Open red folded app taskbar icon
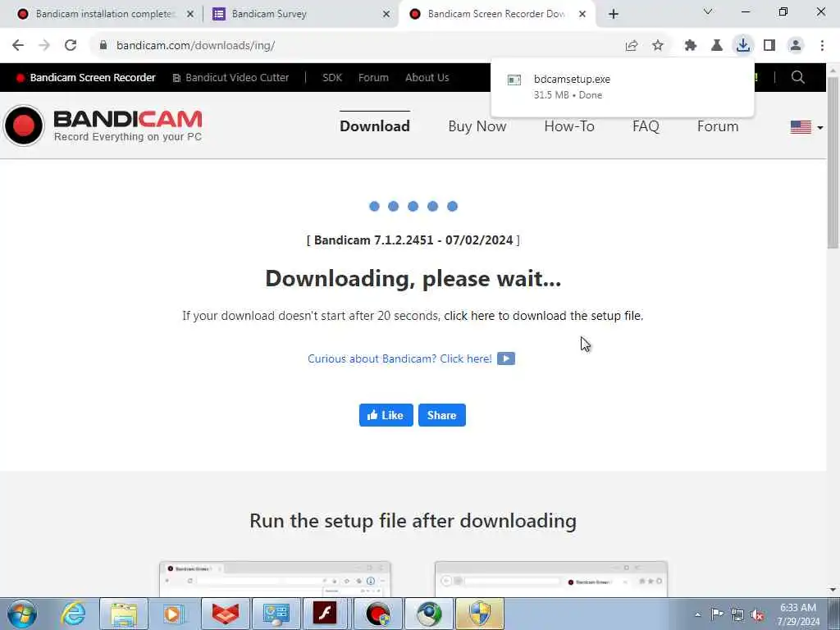Viewport: 840px width, 630px height. coord(225,614)
